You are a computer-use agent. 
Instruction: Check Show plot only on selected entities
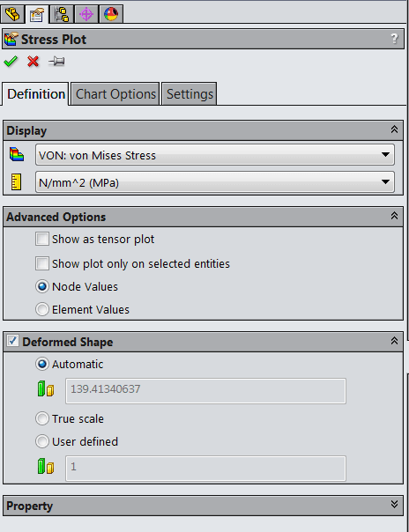(x=42, y=263)
